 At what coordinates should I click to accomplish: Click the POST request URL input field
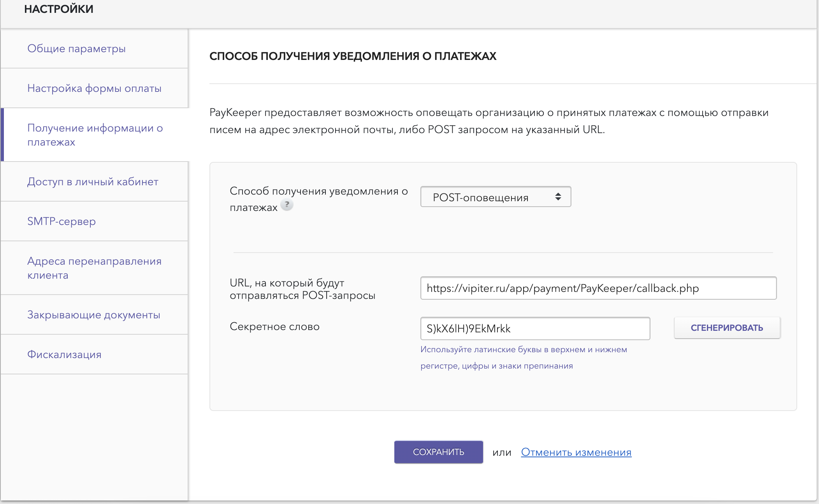(598, 288)
